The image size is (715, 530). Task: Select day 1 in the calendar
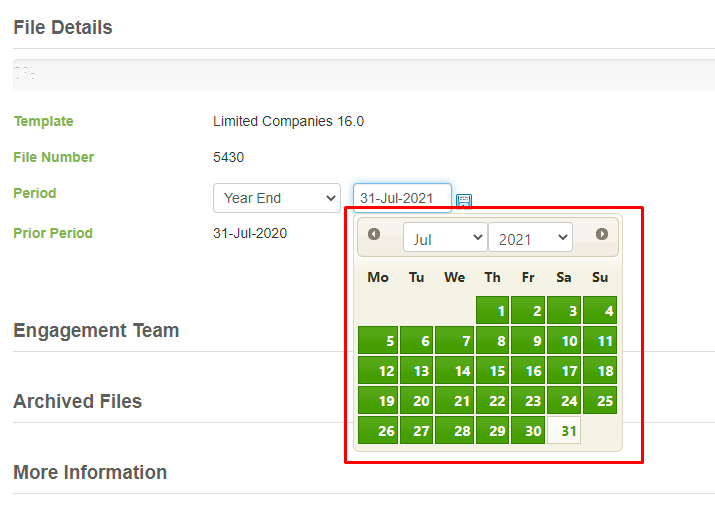[492, 310]
